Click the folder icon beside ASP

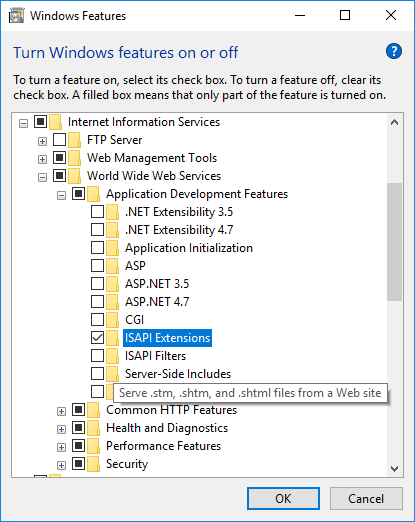click(113, 266)
